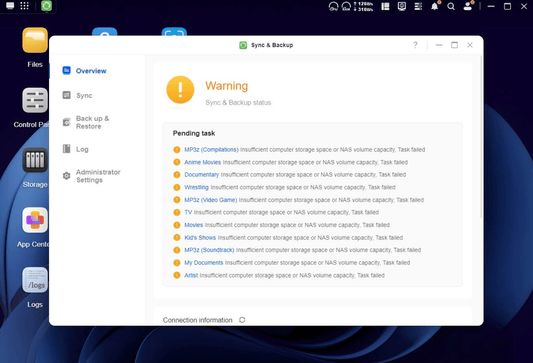Open the Artist task link
This screenshot has width=533, height=363.
click(191, 275)
